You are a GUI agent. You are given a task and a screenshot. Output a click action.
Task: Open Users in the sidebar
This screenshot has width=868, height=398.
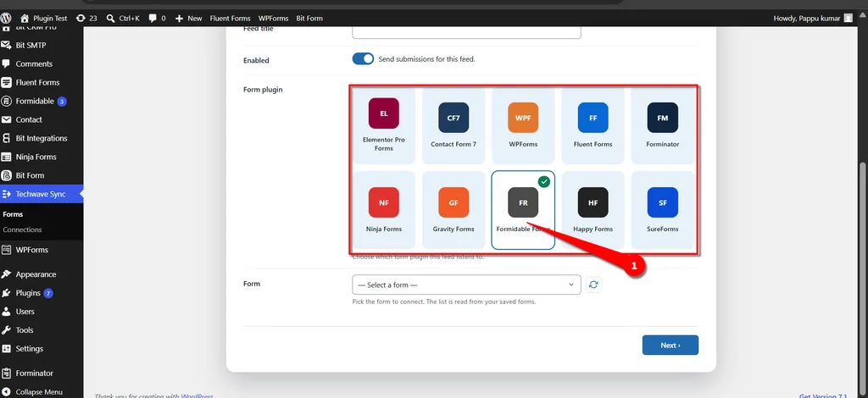[x=42, y=312]
